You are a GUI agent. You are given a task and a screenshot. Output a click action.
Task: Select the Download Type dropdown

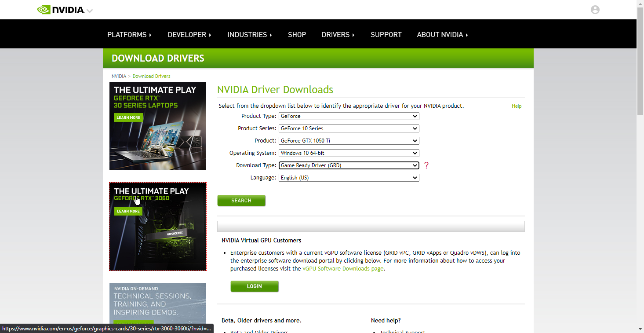[349, 165]
